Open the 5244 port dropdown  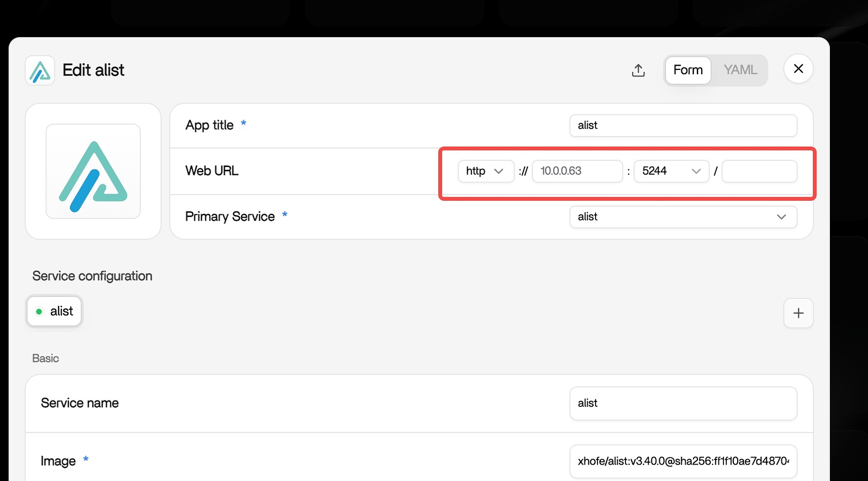(x=671, y=171)
